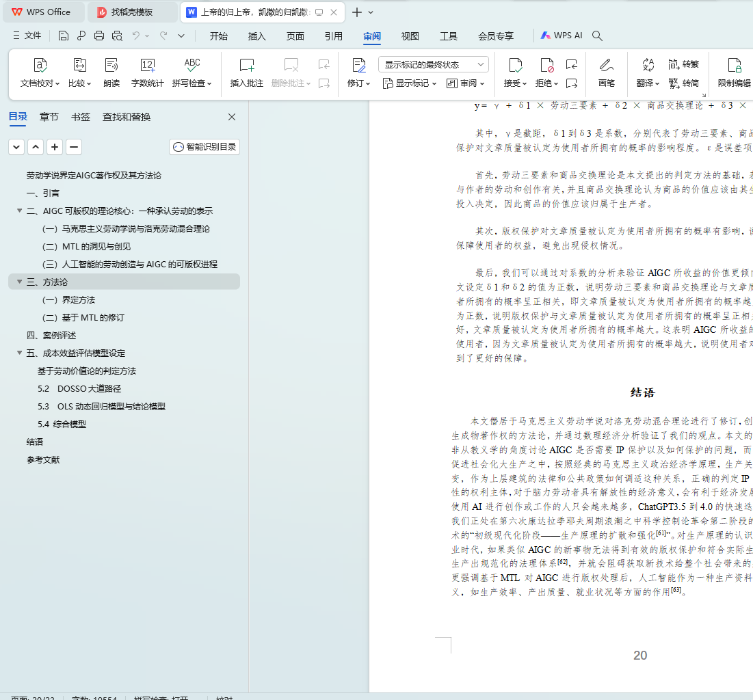Start 朗读 read aloud
753x700 pixels.
click(111, 72)
